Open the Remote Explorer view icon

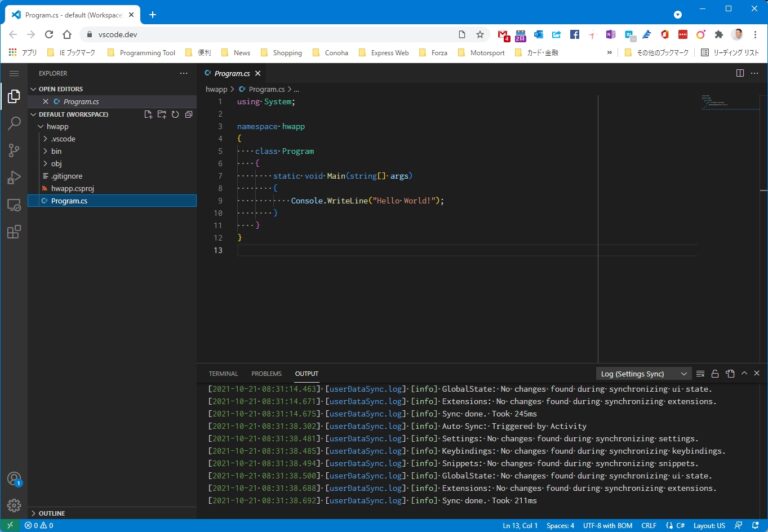tap(14, 205)
